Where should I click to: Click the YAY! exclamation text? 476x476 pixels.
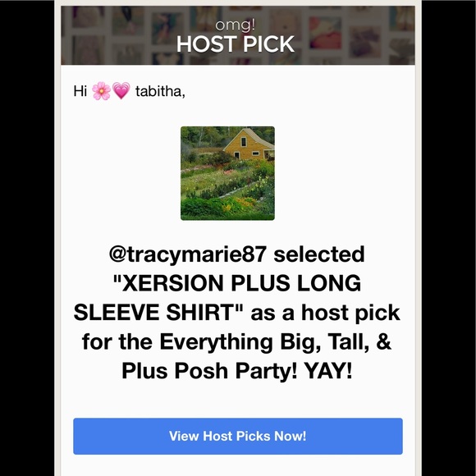(x=328, y=371)
